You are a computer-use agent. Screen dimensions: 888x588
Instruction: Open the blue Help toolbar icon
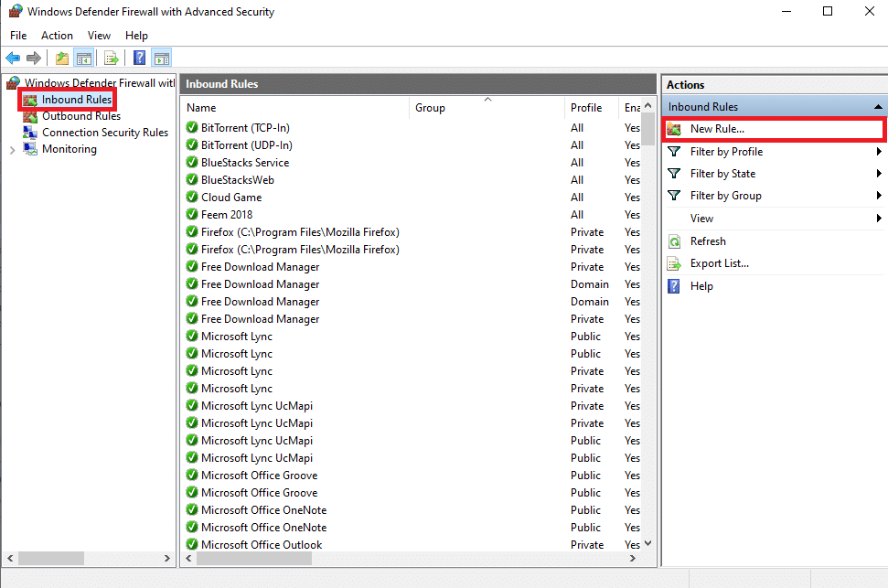pyautogui.click(x=139, y=58)
